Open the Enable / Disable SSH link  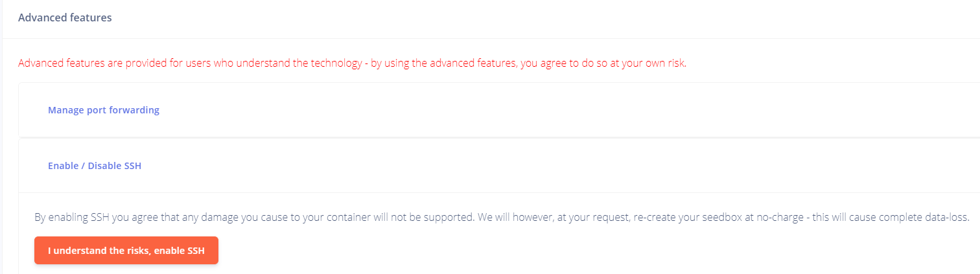(95, 166)
